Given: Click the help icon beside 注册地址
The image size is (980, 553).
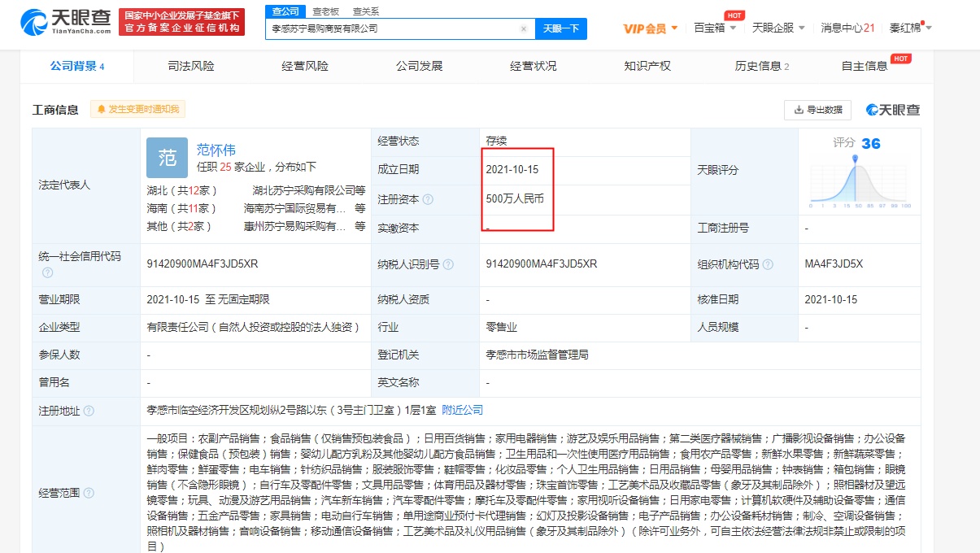Looking at the screenshot, I should [x=89, y=411].
